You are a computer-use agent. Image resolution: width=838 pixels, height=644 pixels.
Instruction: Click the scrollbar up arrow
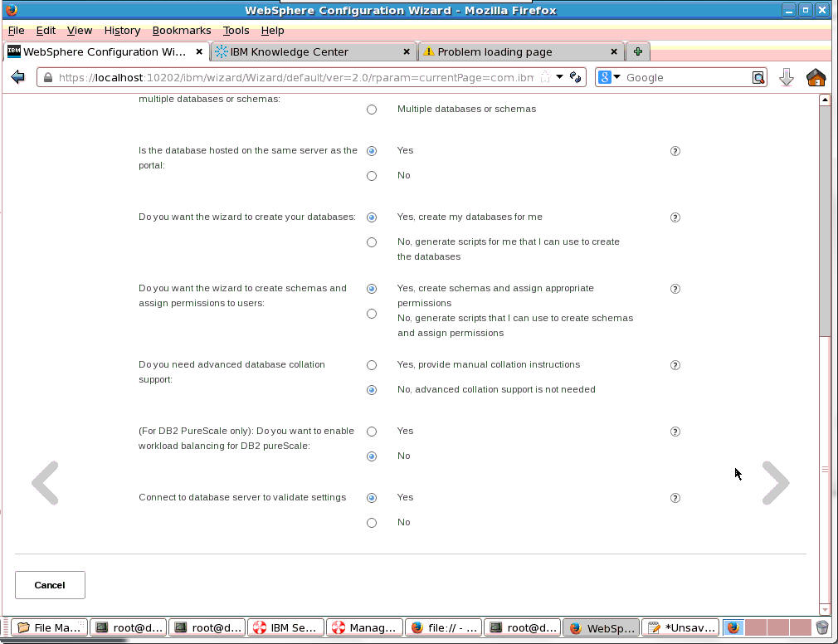825,100
